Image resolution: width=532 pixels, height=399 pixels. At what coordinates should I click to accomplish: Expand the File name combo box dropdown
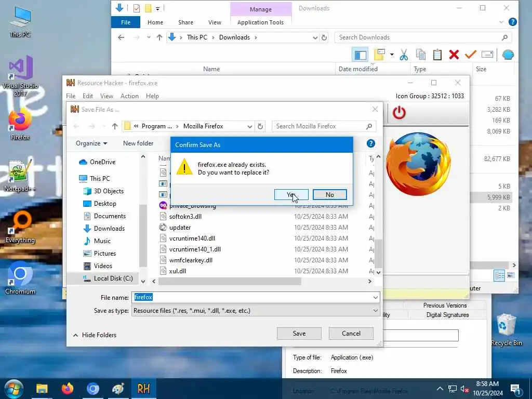(x=375, y=298)
